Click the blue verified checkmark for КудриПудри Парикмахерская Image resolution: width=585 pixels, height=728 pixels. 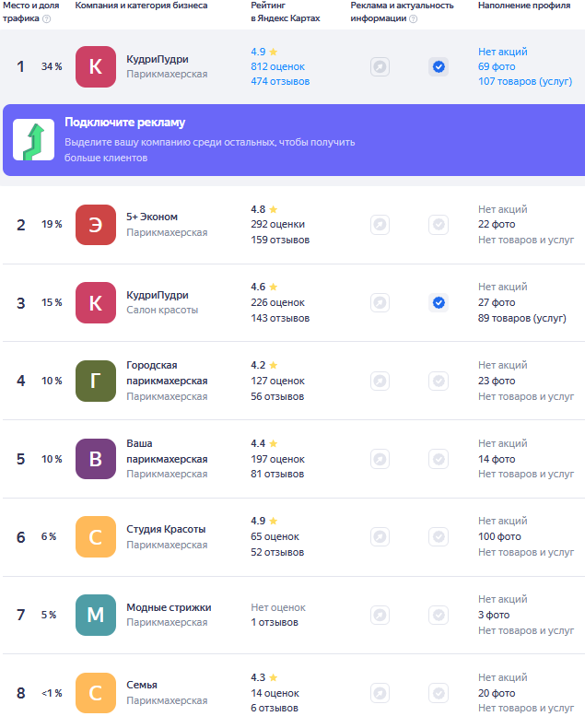click(x=439, y=66)
